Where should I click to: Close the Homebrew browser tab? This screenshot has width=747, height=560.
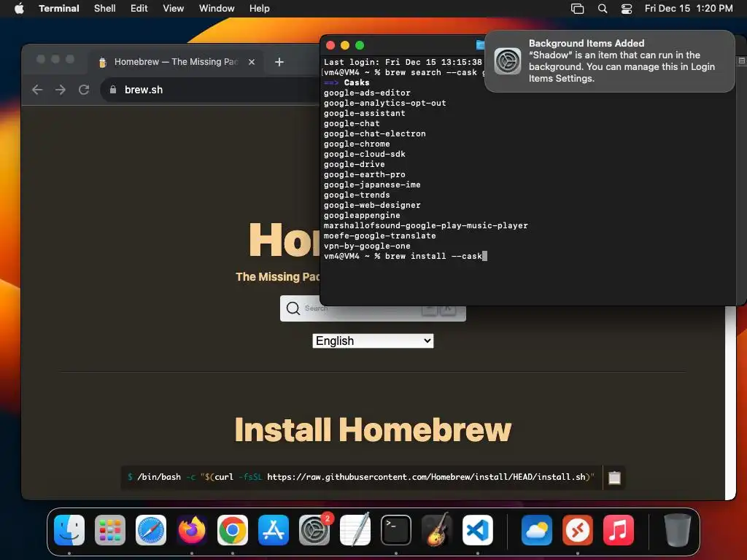pos(252,62)
